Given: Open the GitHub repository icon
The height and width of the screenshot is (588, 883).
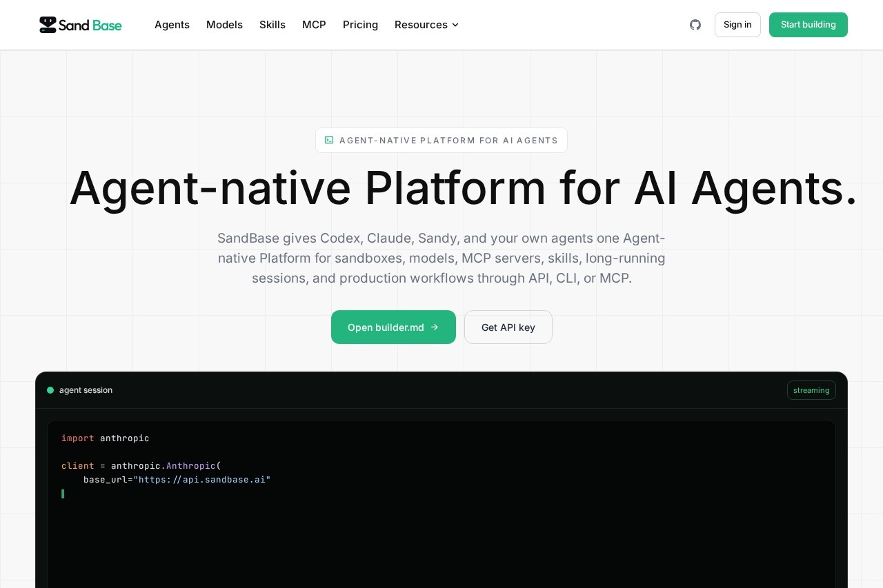Looking at the screenshot, I should pos(695,25).
